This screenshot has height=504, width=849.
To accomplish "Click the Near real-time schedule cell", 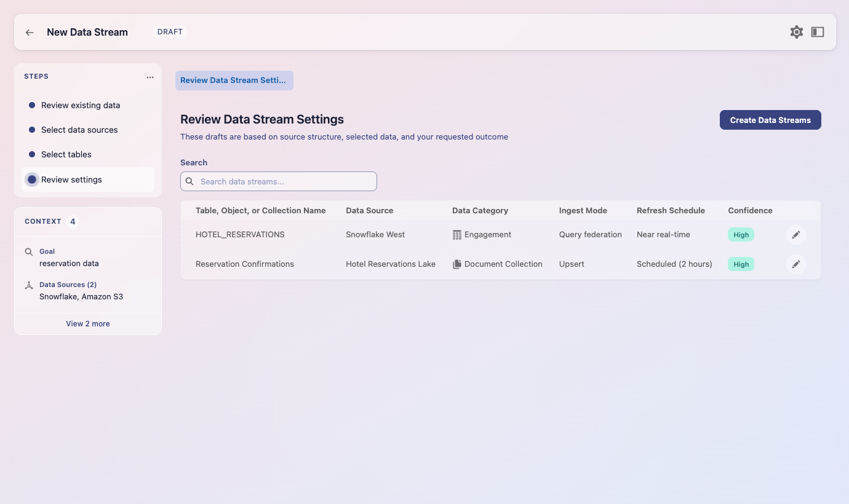I will (x=664, y=235).
